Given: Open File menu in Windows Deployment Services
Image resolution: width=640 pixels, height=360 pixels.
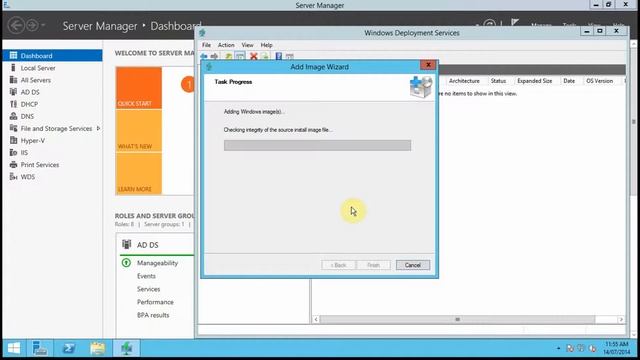Looking at the screenshot, I should click(x=207, y=45).
